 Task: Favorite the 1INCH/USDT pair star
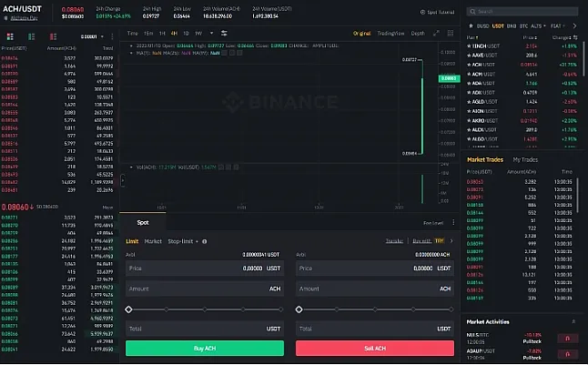(469, 46)
